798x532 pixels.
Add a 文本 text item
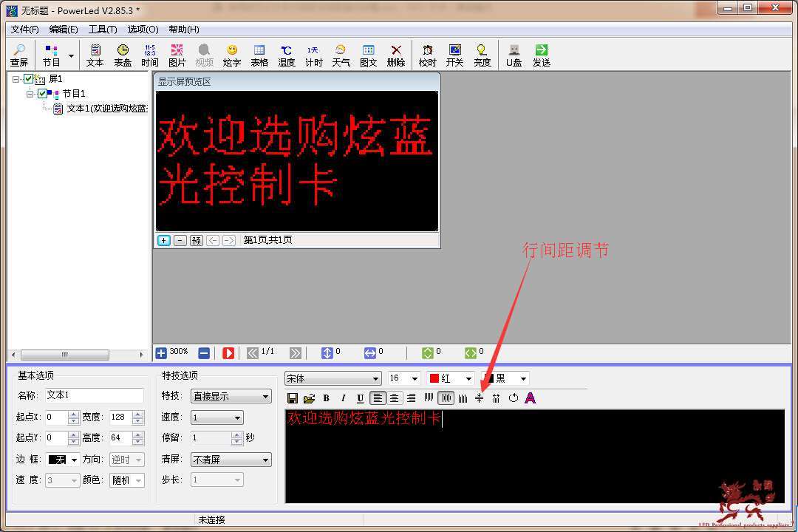[x=95, y=55]
